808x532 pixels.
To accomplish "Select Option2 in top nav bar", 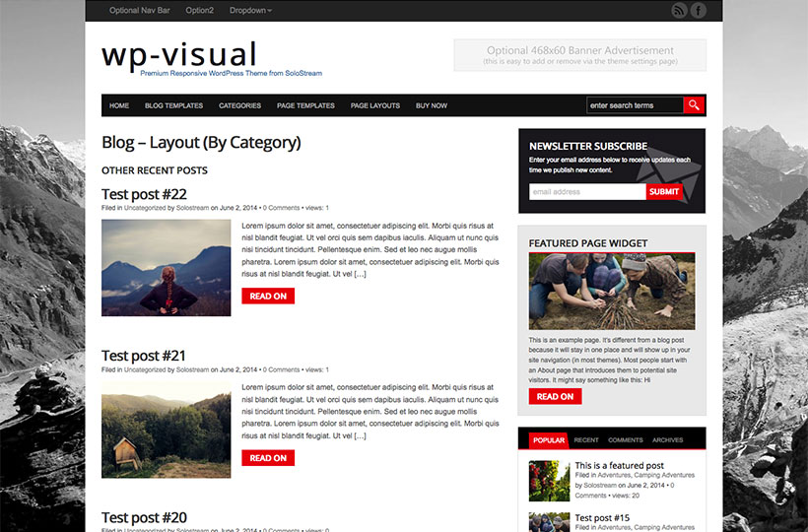I will point(199,10).
